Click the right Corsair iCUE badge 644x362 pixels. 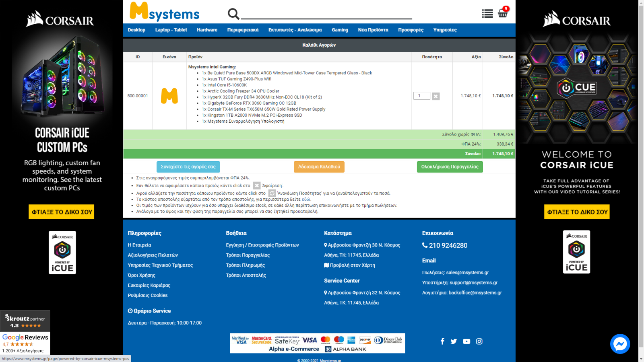[576, 252]
